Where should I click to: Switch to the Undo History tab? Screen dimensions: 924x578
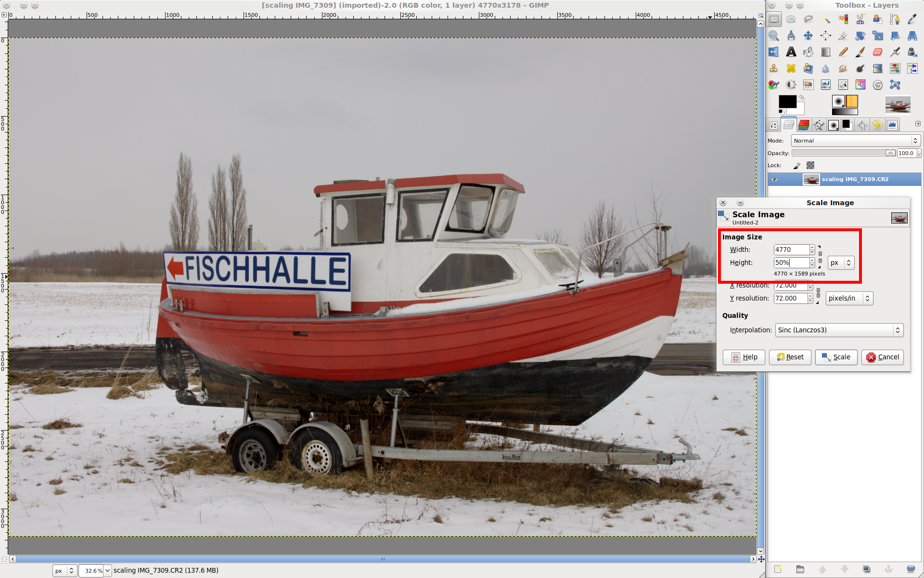click(877, 125)
